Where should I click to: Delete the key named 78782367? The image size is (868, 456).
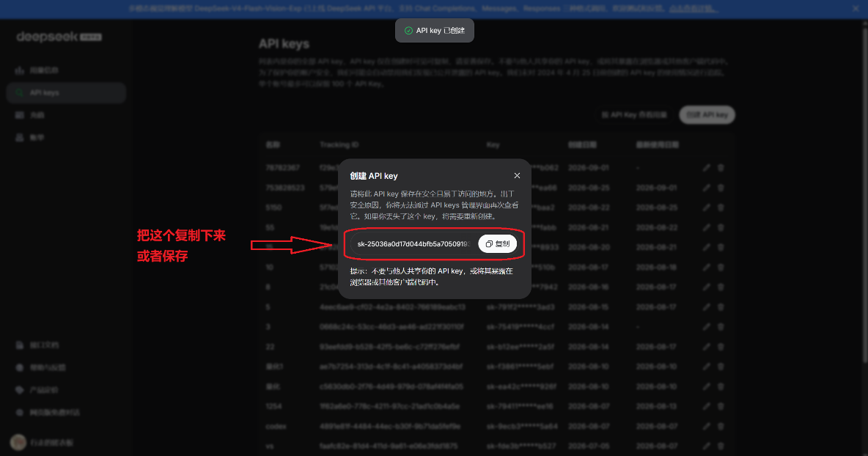[x=721, y=168]
